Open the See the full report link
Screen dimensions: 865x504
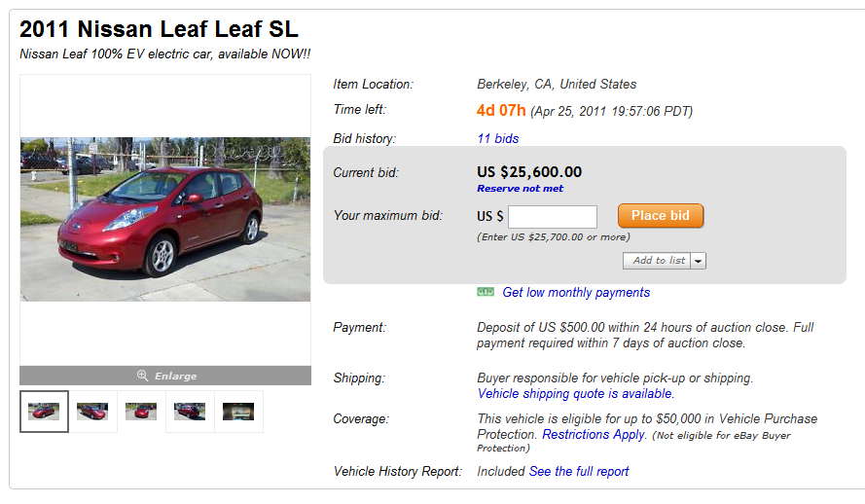point(579,471)
